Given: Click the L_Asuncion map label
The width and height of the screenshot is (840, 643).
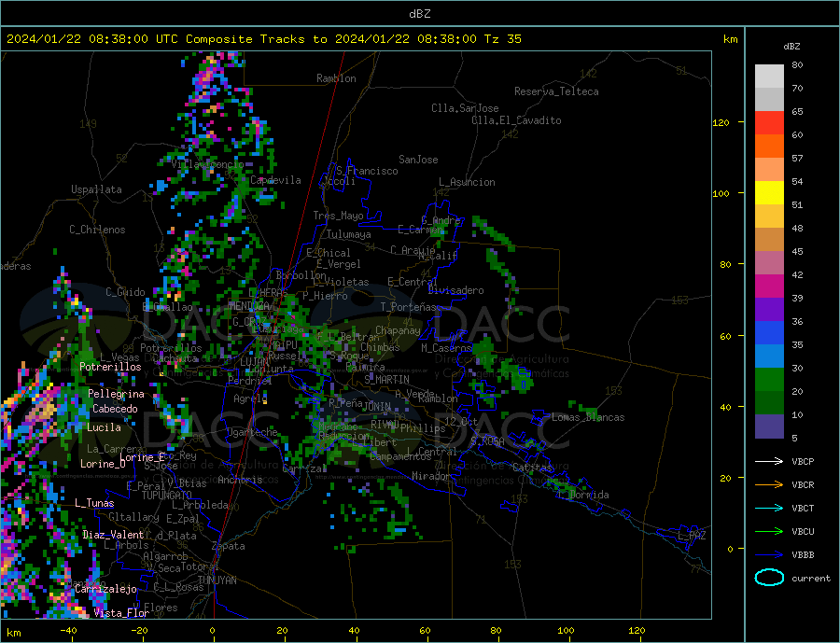Looking at the screenshot, I should (468, 182).
